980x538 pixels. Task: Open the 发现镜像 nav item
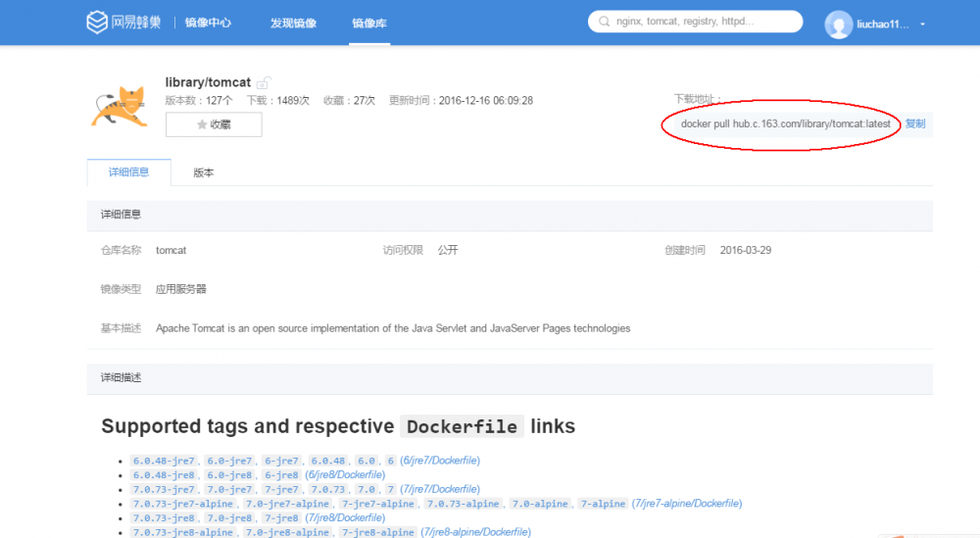293,24
